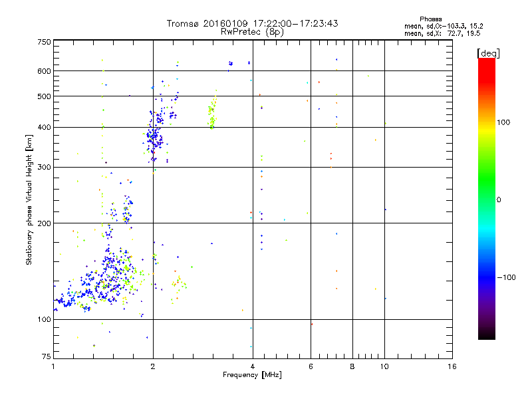This screenshot has width=532, height=399.
Task: Click the 'mean, sd,X: 72.7, 19.5' statistic
Action: (x=442, y=33)
